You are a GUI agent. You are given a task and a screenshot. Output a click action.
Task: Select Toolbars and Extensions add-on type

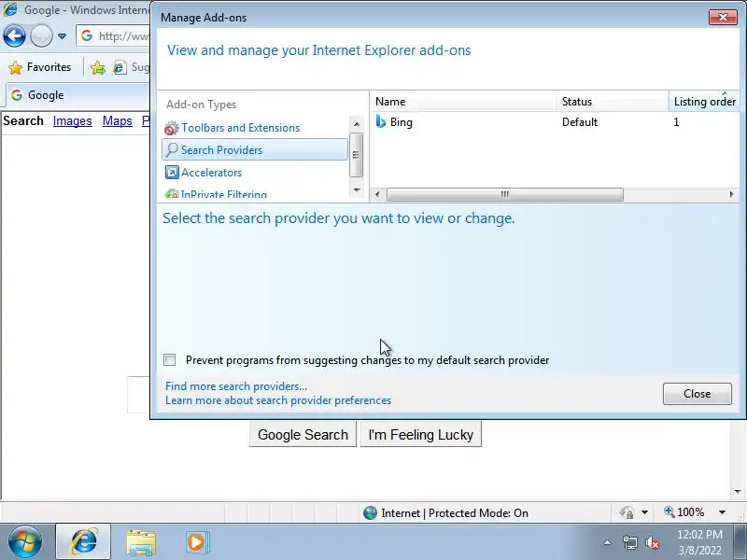click(255, 128)
